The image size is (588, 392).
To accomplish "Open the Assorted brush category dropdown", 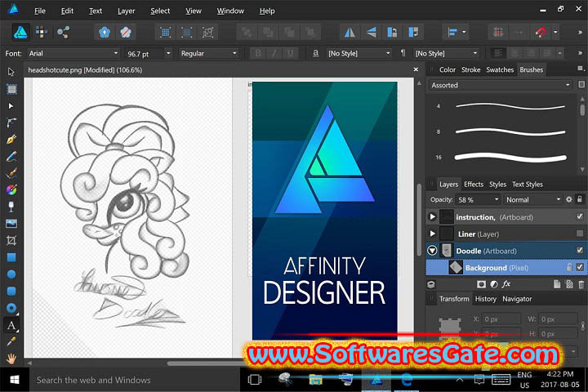I will 501,85.
